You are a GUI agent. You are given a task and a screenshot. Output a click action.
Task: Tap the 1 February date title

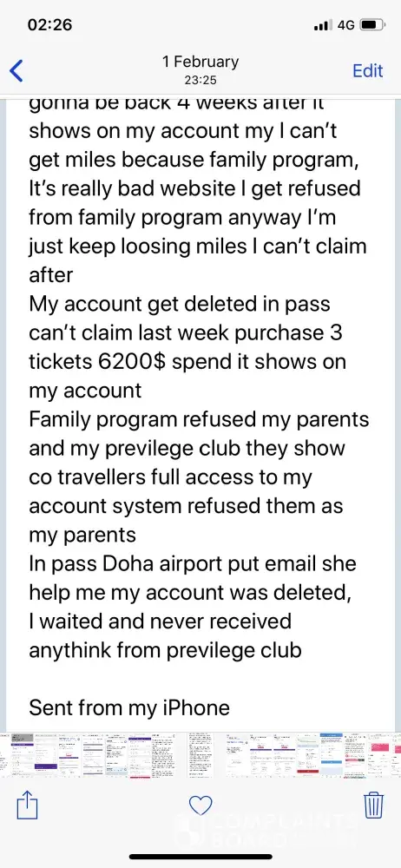(200, 62)
